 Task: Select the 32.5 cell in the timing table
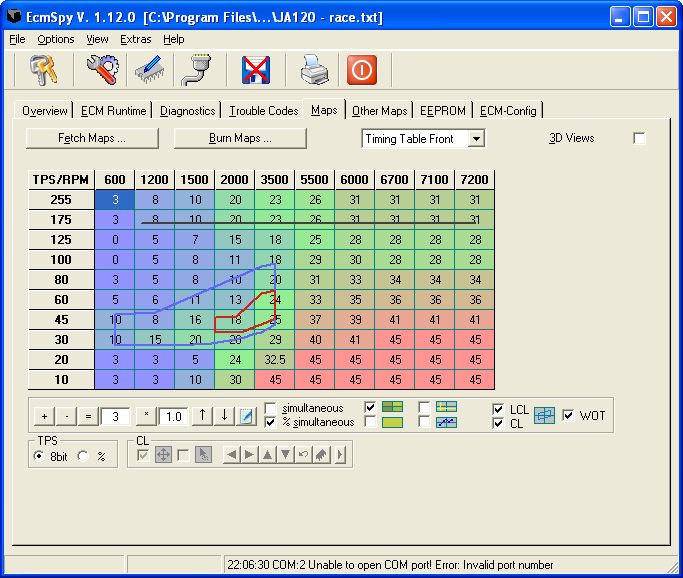(x=275, y=360)
